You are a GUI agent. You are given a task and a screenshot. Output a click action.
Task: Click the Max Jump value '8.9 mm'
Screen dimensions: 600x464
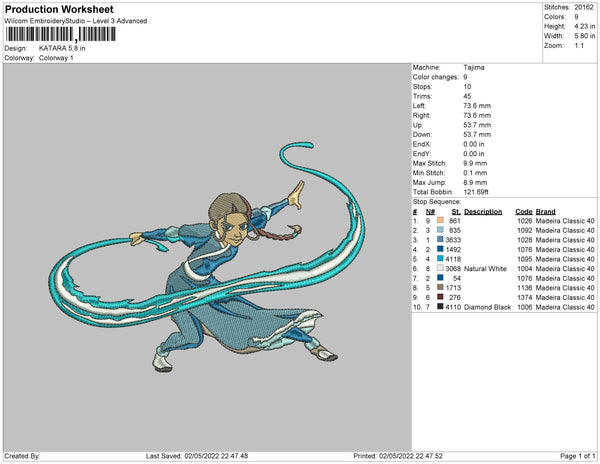(x=475, y=182)
